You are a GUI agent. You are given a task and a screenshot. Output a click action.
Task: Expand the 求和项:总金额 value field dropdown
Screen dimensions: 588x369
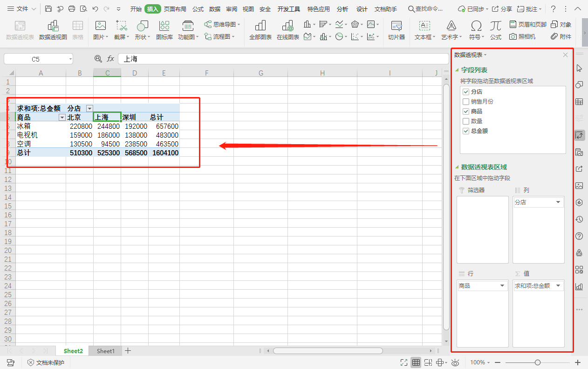[558, 285]
